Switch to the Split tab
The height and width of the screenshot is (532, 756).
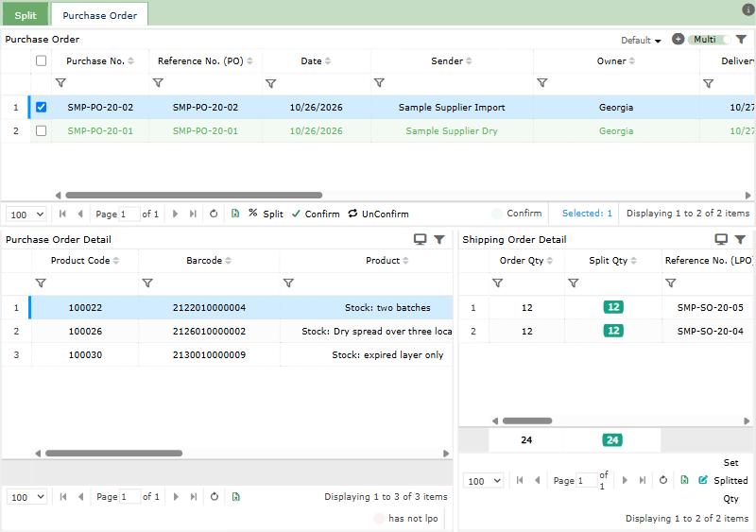tap(26, 15)
